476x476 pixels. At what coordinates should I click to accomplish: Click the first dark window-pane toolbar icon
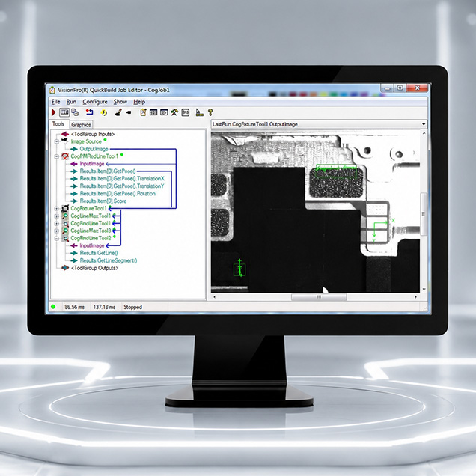(153, 112)
